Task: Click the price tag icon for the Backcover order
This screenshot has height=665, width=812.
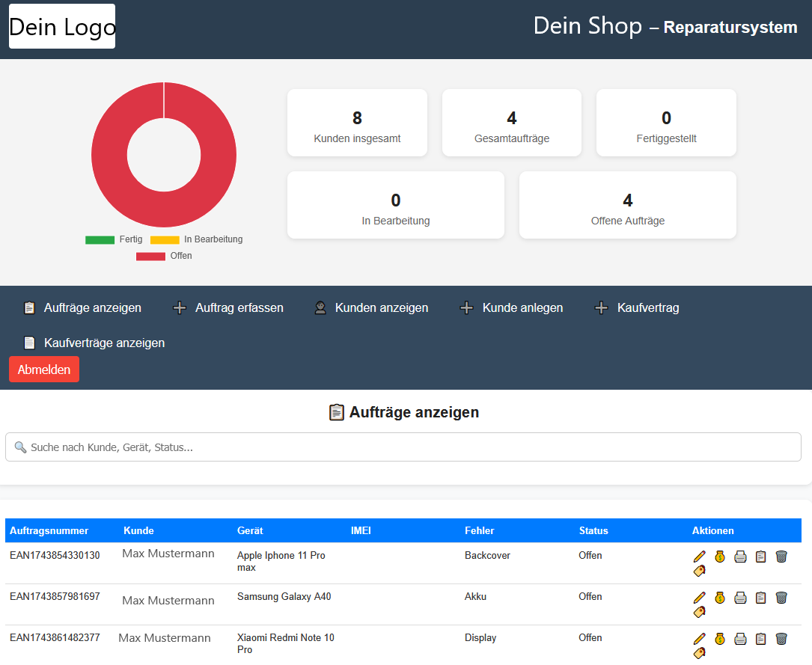Action: 700,571
